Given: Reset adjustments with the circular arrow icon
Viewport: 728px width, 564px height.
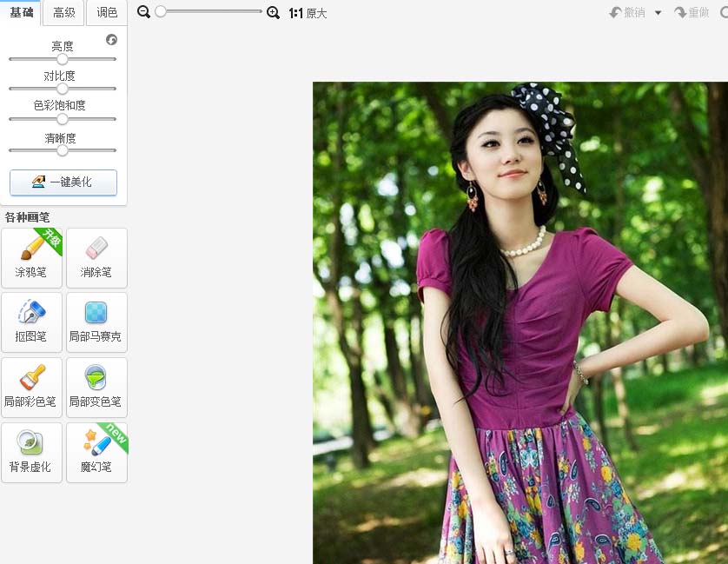Looking at the screenshot, I should coord(111,39).
